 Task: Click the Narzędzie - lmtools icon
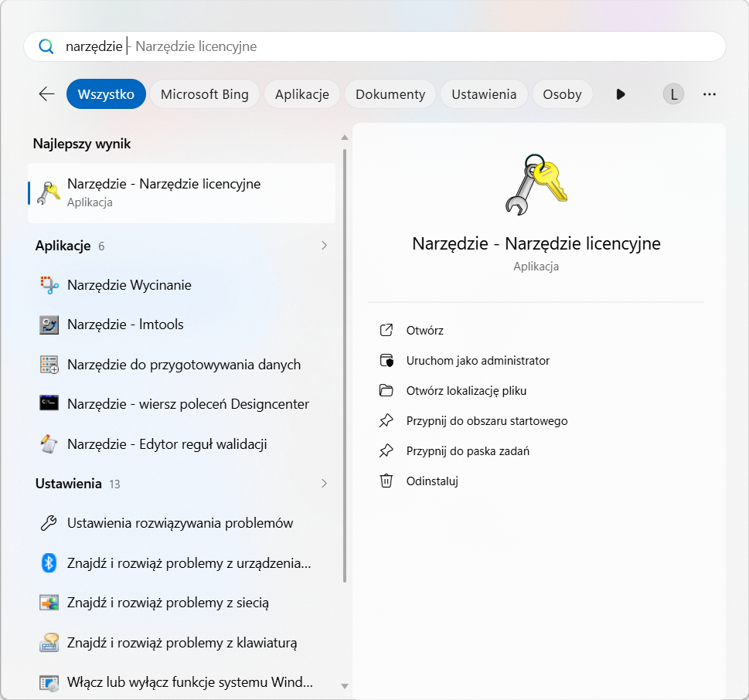point(49,325)
